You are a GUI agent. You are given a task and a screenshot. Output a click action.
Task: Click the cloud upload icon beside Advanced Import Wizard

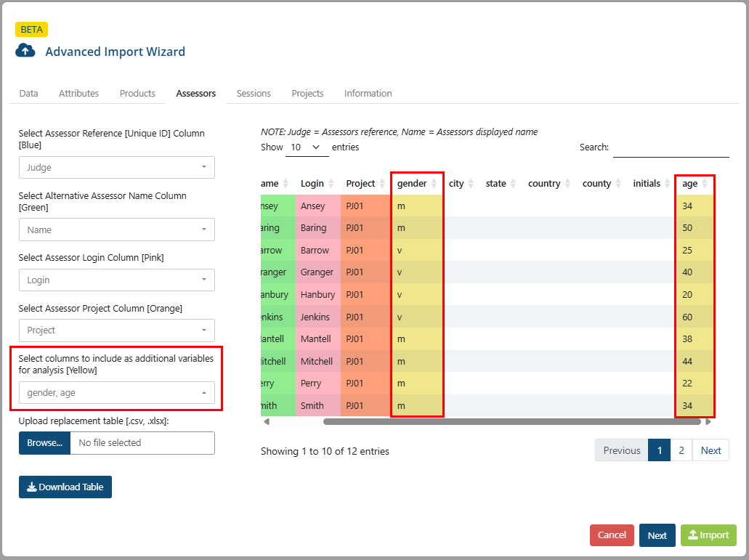point(25,51)
